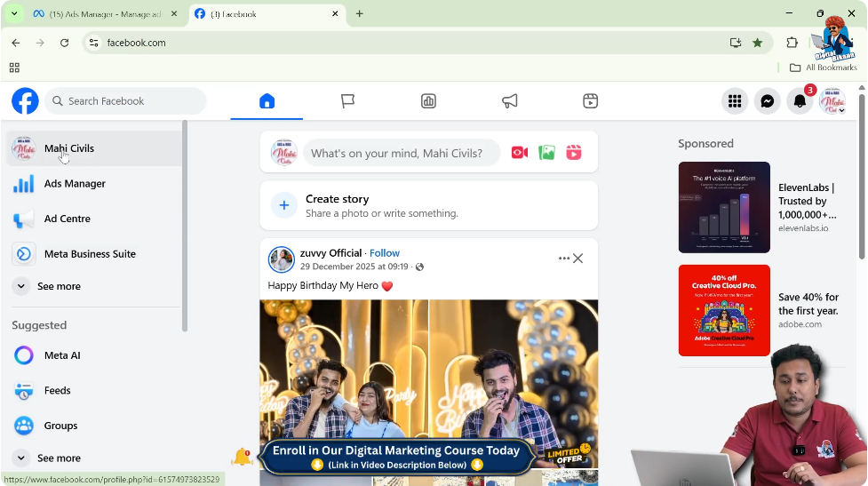Open the Pages flag tab
The width and height of the screenshot is (868, 486).
point(347,100)
